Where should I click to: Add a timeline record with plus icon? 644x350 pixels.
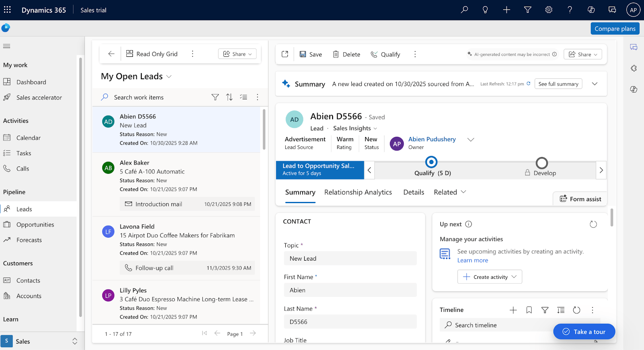coord(513,310)
